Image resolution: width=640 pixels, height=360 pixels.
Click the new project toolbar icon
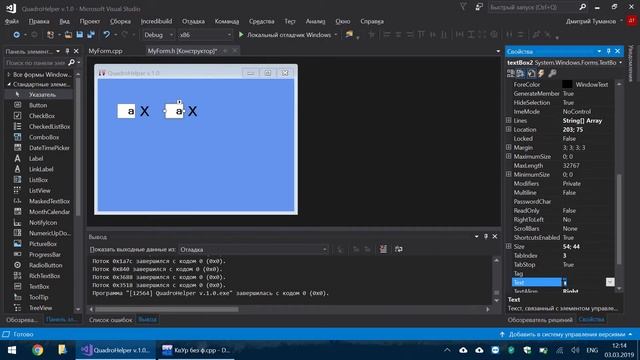51,35
